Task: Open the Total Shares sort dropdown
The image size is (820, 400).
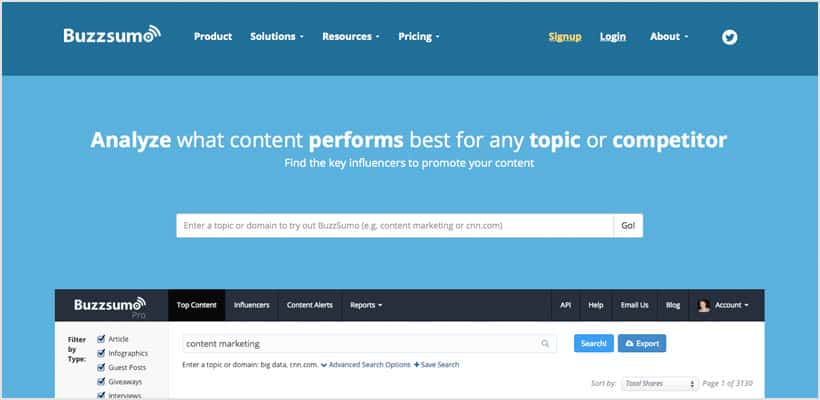Action: [x=660, y=383]
